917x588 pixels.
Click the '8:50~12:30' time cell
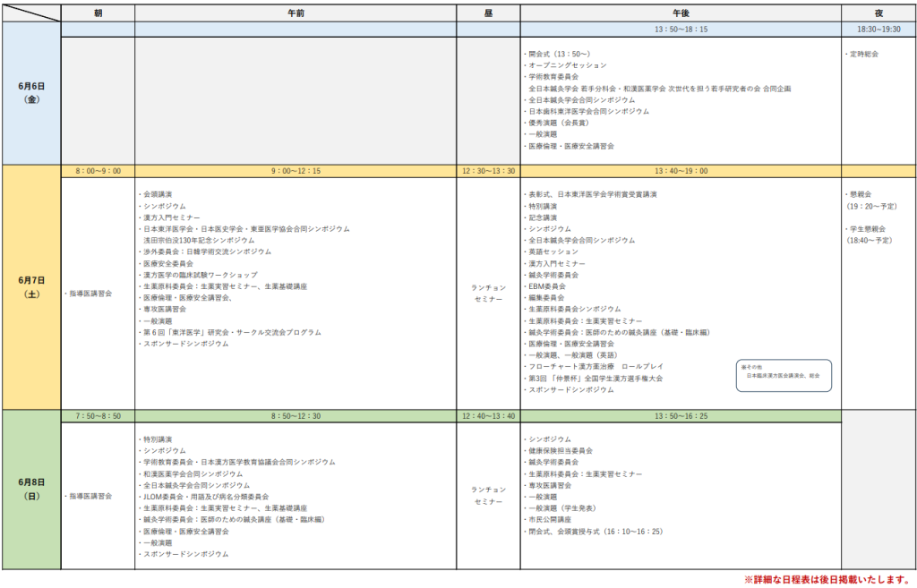(296, 416)
